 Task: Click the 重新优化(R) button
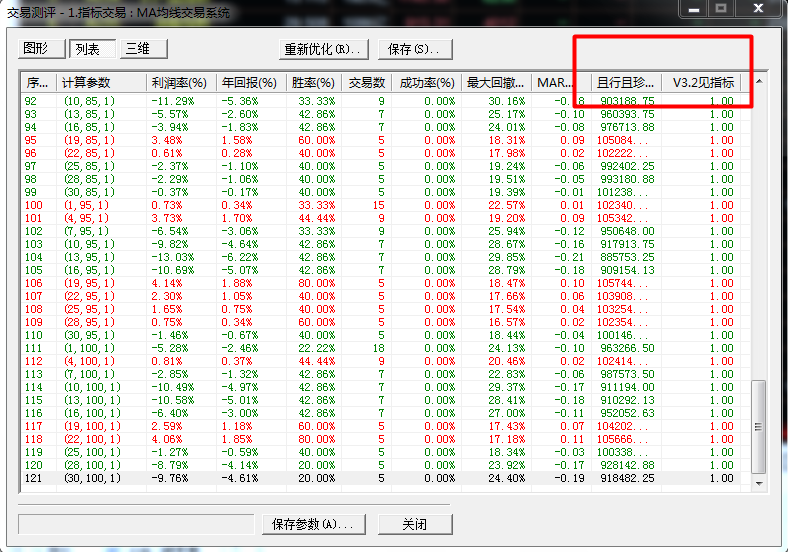point(323,48)
